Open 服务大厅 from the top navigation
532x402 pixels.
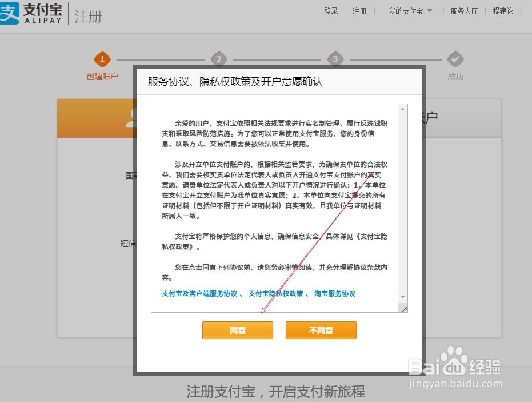[464, 11]
